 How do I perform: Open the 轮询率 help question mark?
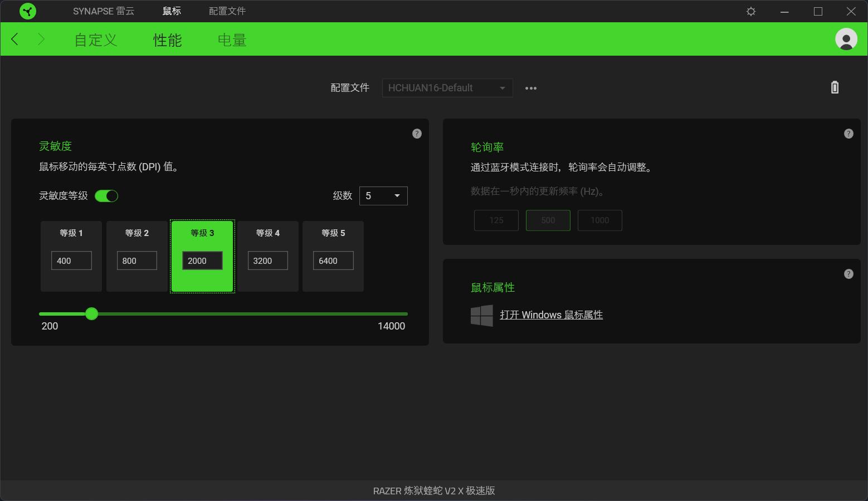pyautogui.click(x=848, y=134)
